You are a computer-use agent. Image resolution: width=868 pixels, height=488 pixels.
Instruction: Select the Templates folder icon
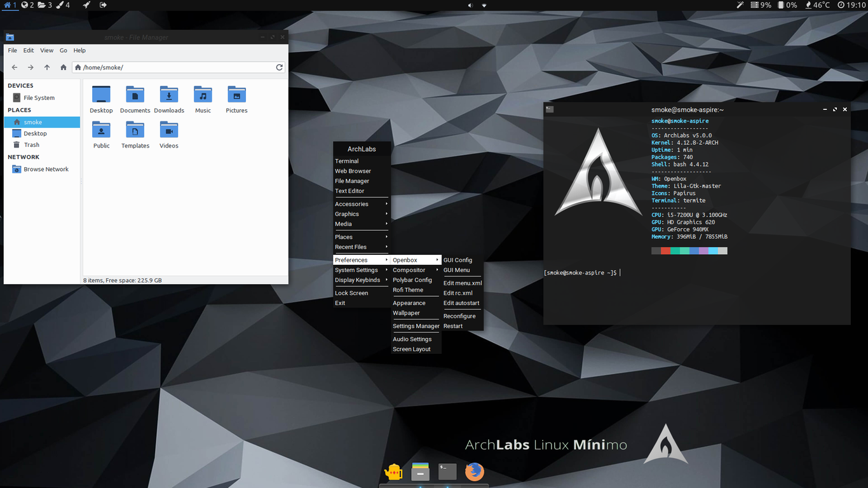[x=135, y=135]
